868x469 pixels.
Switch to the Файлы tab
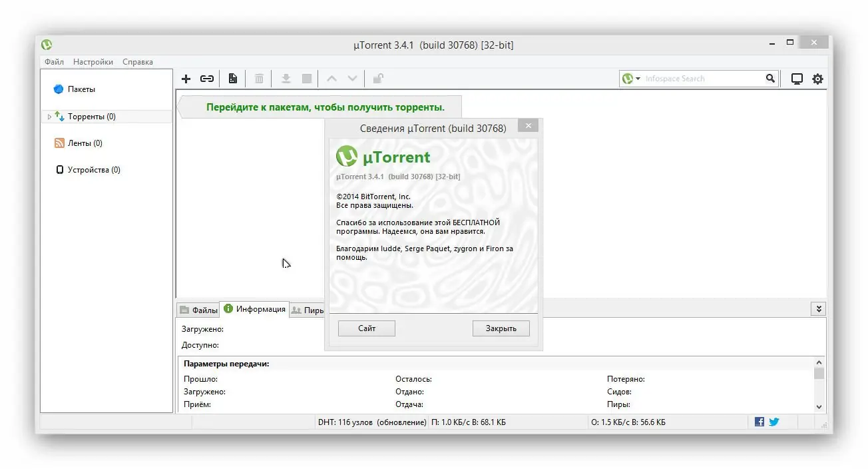pos(198,310)
